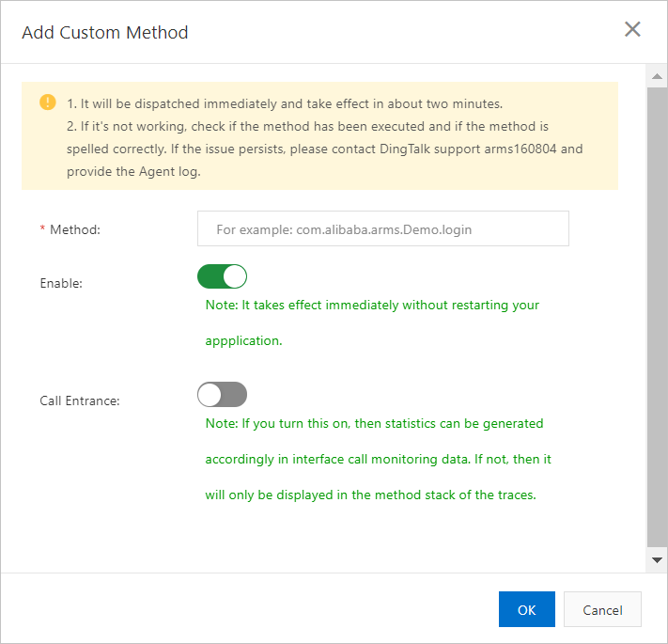
Task: Close the Add Custom Method dialog
Action: click(632, 29)
